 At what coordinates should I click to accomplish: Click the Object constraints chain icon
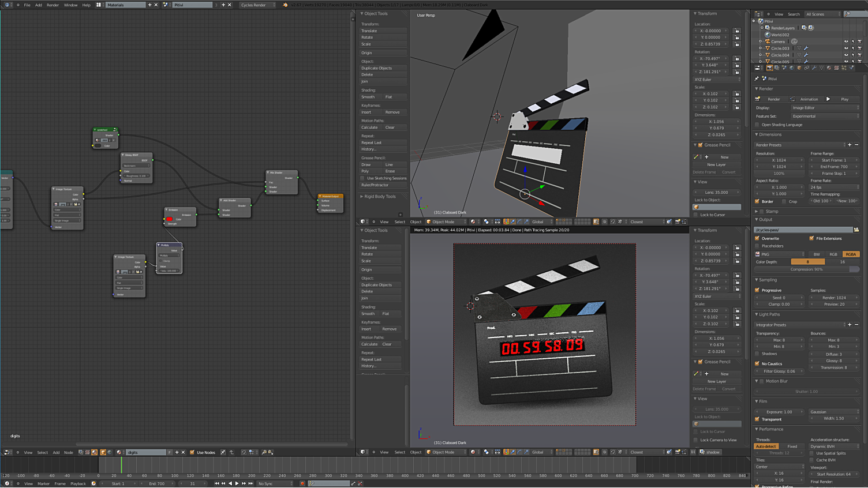tap(806, 68)
